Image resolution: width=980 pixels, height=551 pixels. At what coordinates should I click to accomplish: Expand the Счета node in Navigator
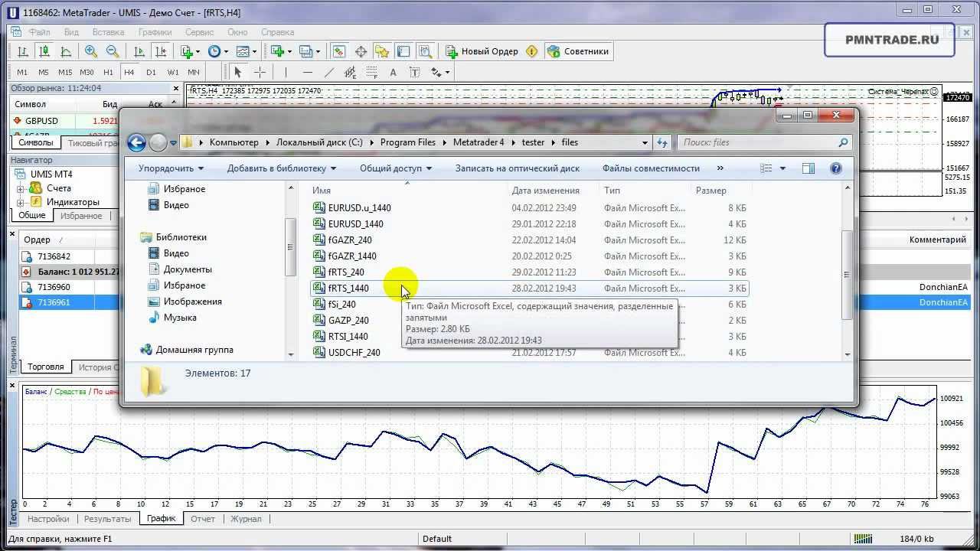(21, 188)
